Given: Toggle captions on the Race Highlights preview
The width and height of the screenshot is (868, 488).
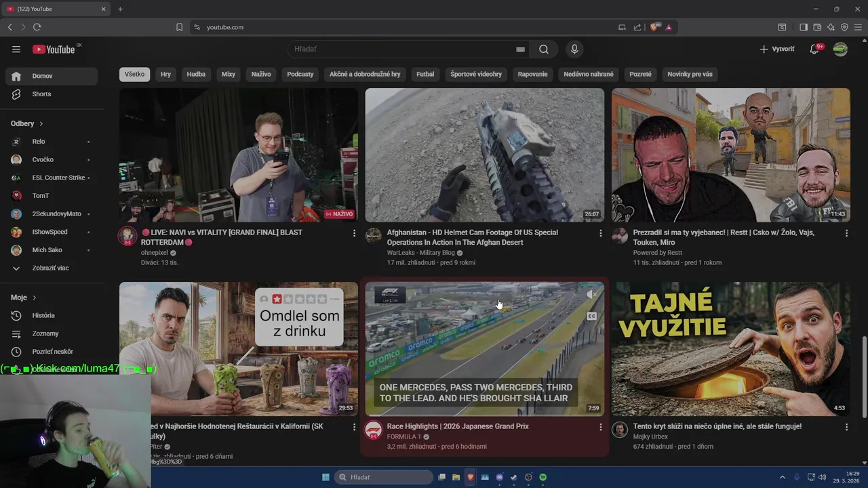Looking at the screenshot, I should tap(591, 316).
